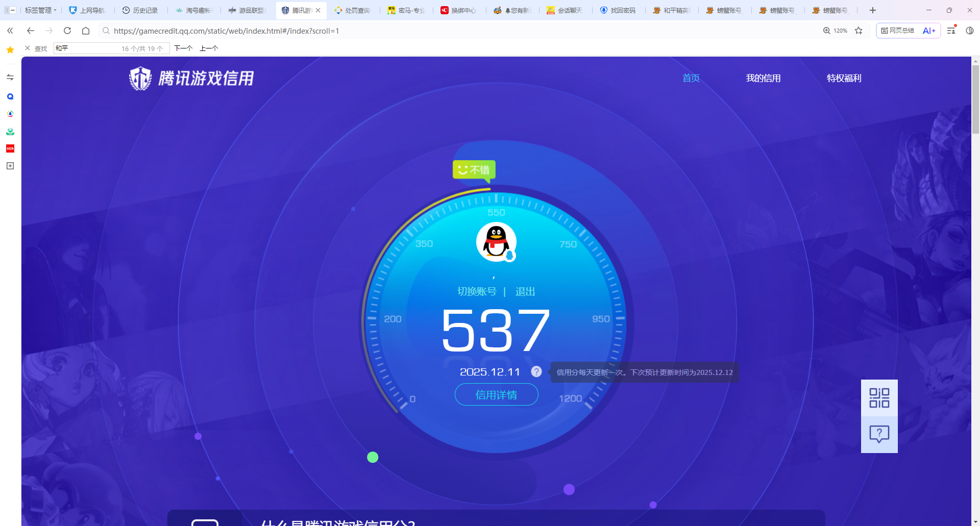This screenshot has width=980, height=526.
Task: Open the help feedback chat icon
Action: click(x=879, y=434)
